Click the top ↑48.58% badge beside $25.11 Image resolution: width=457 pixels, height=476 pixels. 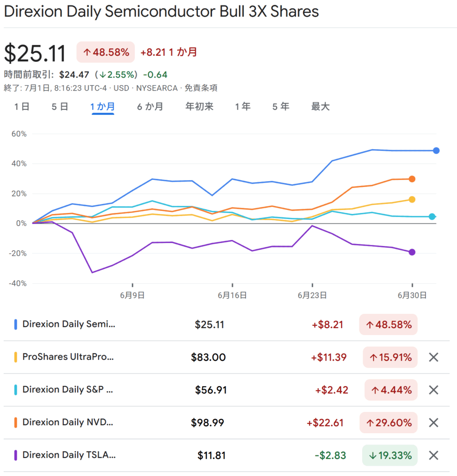106,52
